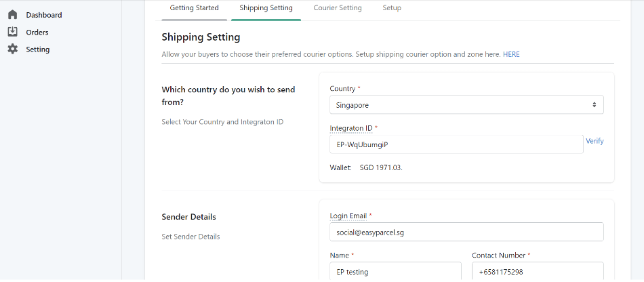This screenshot has width=644, height=282.
Task: Focus the Login Email input
Action: [x=466, y=232]
